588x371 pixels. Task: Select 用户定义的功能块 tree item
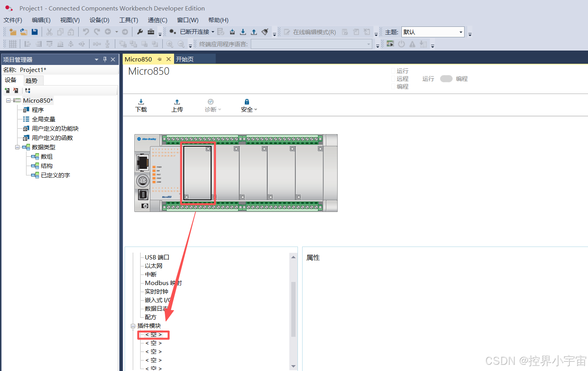tap(55, 128)
